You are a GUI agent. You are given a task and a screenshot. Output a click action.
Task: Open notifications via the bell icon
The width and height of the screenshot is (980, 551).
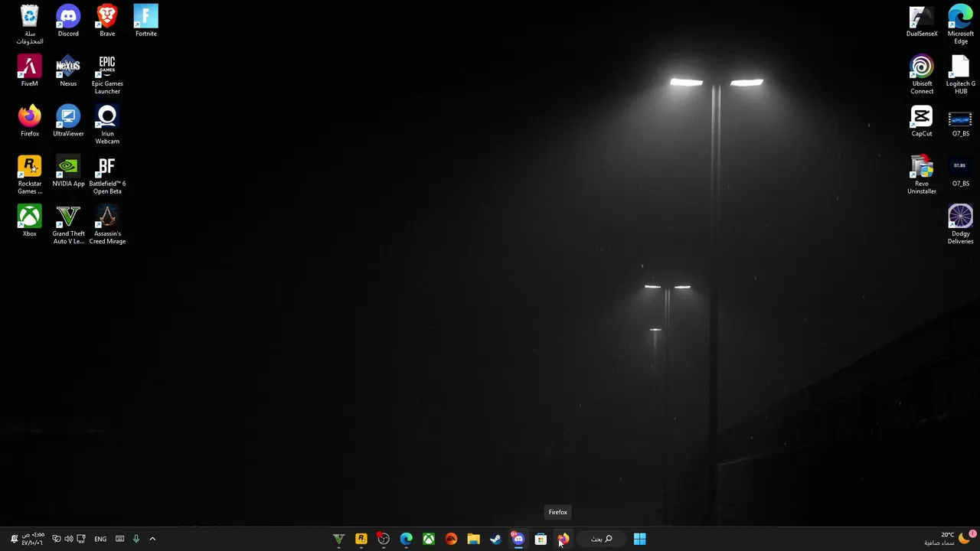click(x=14, y=539)
